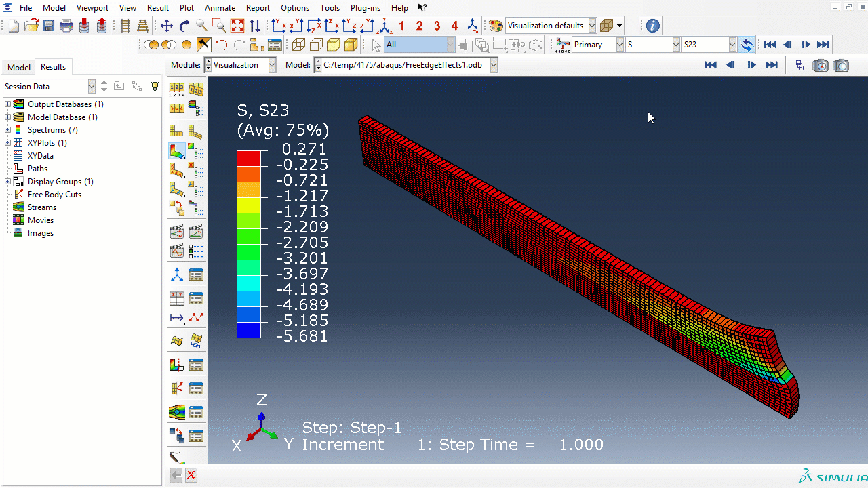Select the Magnify View tool
The image size is (868, 488).
202,26
